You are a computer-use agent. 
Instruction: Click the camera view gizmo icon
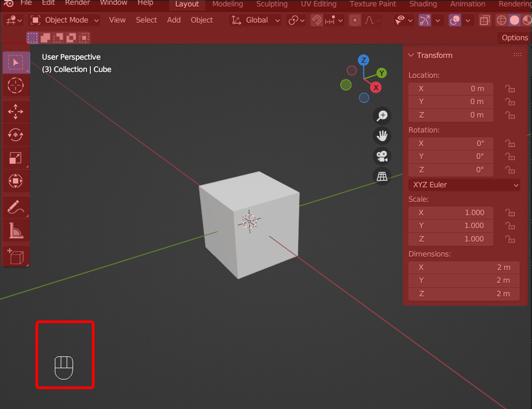point(382,156)
